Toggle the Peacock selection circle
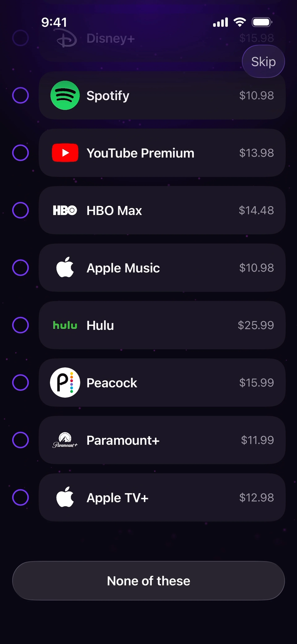This screenshot has height=644, width=297. coord(20,382)
